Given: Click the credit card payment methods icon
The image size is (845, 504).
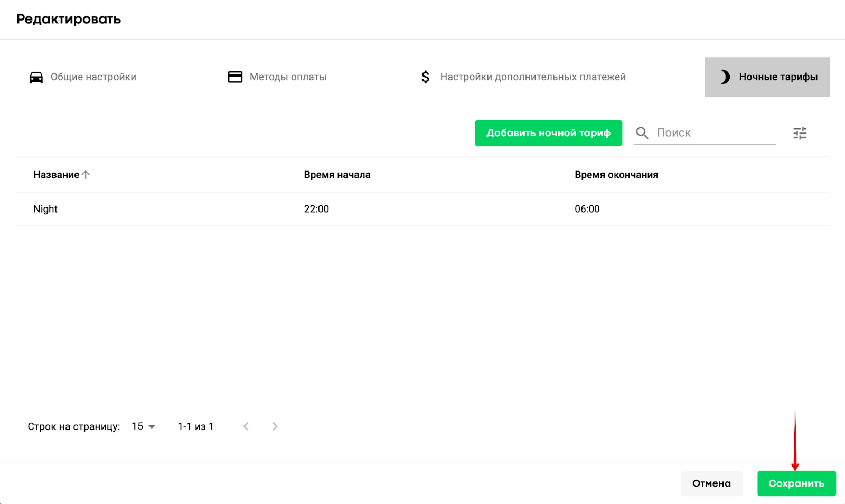Looking at the screenshot, I should tap(235, 77).
